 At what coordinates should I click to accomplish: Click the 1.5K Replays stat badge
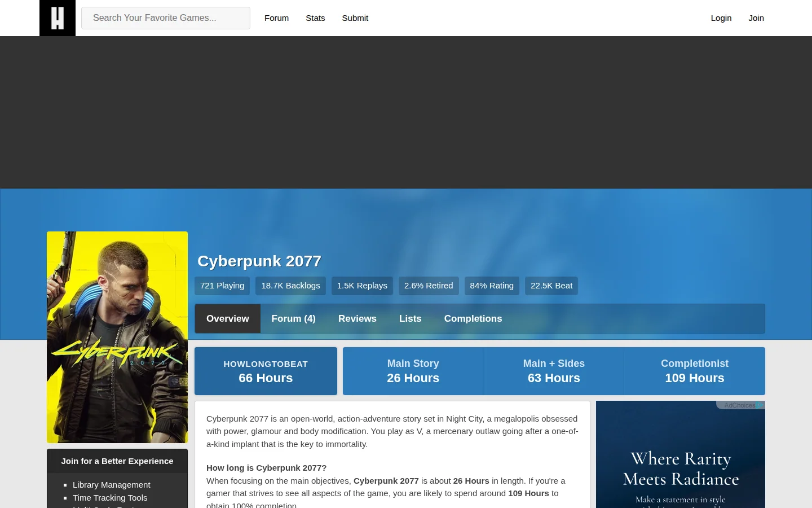[362, 286]
